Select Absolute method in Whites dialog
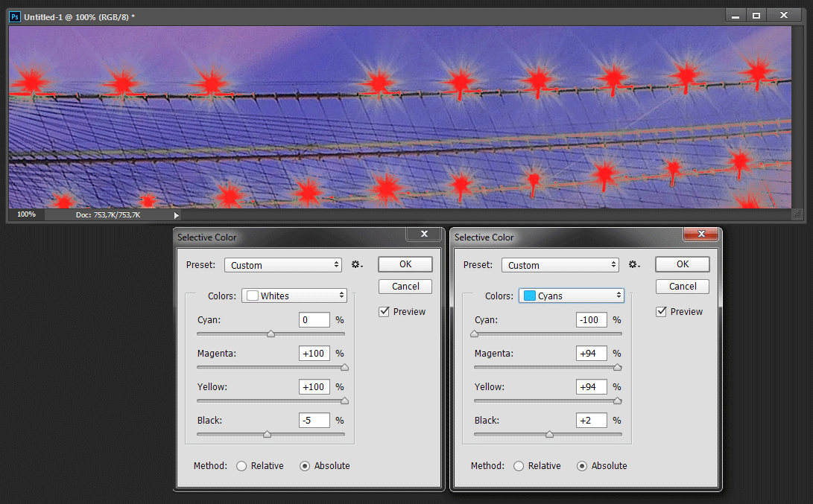 coord(305,466)
